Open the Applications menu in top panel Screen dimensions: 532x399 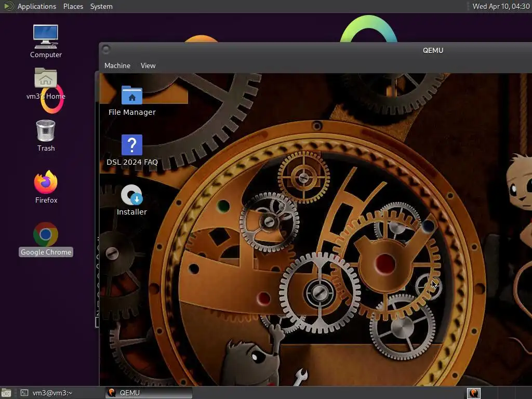pos(37,6)
